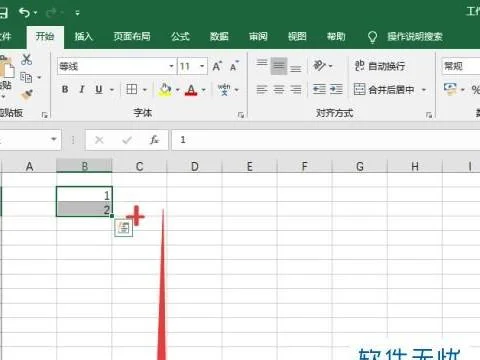The height and width of the screenshot is (360, 480).
Task: Align text left
Action: click(262, 89)
